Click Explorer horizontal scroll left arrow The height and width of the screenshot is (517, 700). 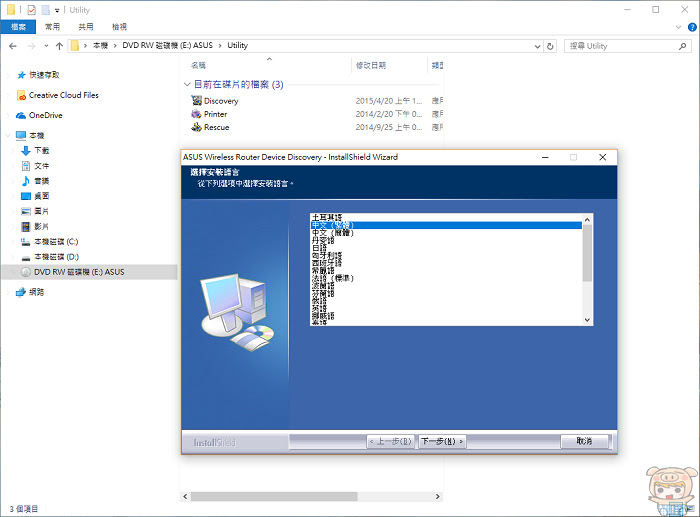pyautogui.click(x=185, y=496)
